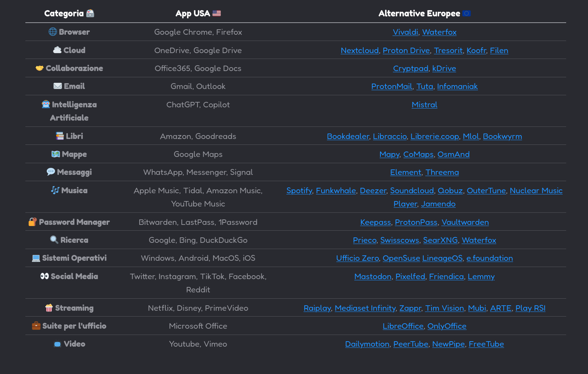Click the robot emoji beside Intelligenza Artificiale
This screenshot has height=374, width=588.
[46, 104]
